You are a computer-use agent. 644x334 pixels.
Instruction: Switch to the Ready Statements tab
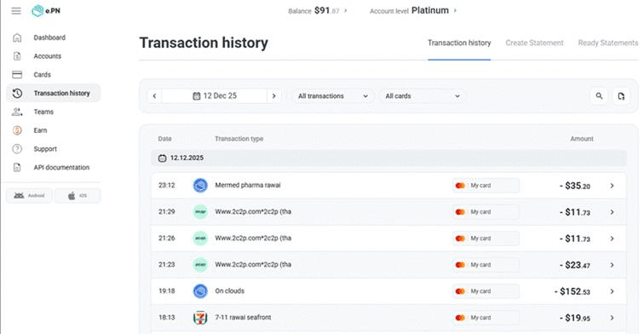[608, 43]
